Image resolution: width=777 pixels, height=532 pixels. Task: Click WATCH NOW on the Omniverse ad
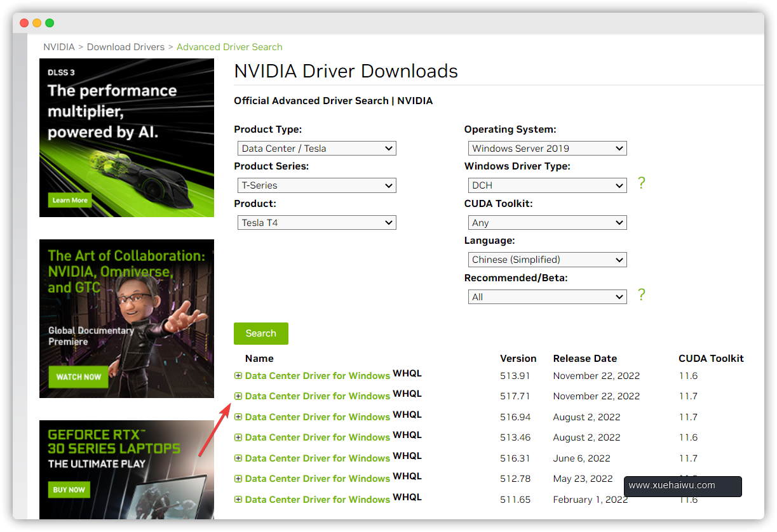[79, 377]
